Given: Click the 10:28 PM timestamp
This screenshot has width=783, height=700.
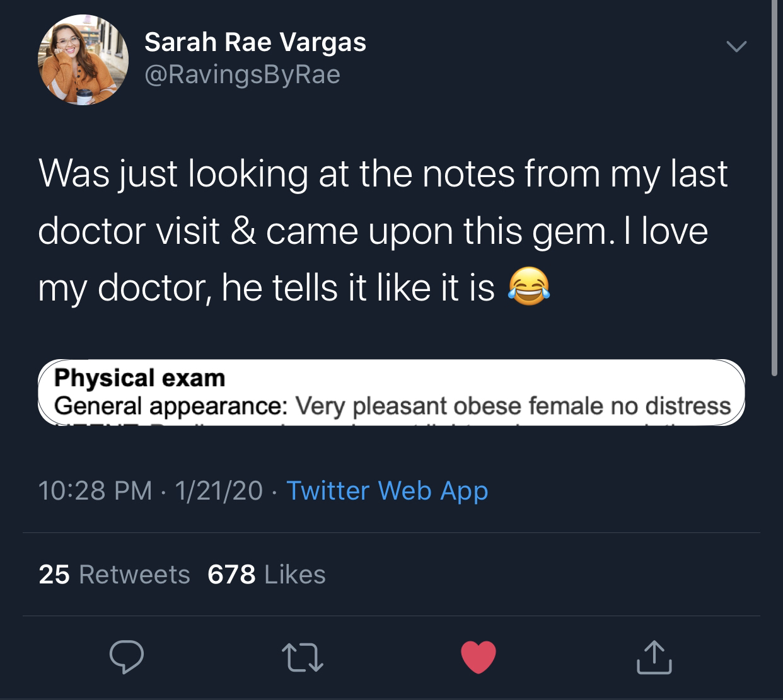Looking at the screenshot, I should click(95, 490).
